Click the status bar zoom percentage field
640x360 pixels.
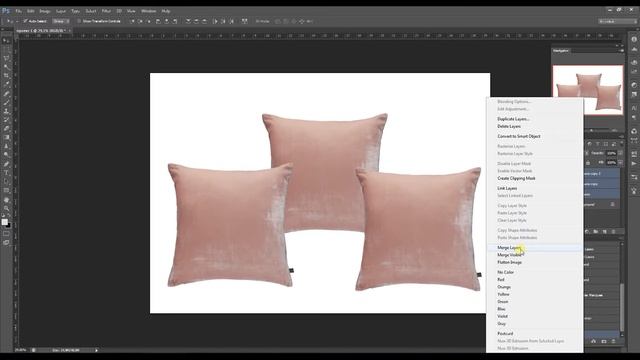click(x=20, y=350)
